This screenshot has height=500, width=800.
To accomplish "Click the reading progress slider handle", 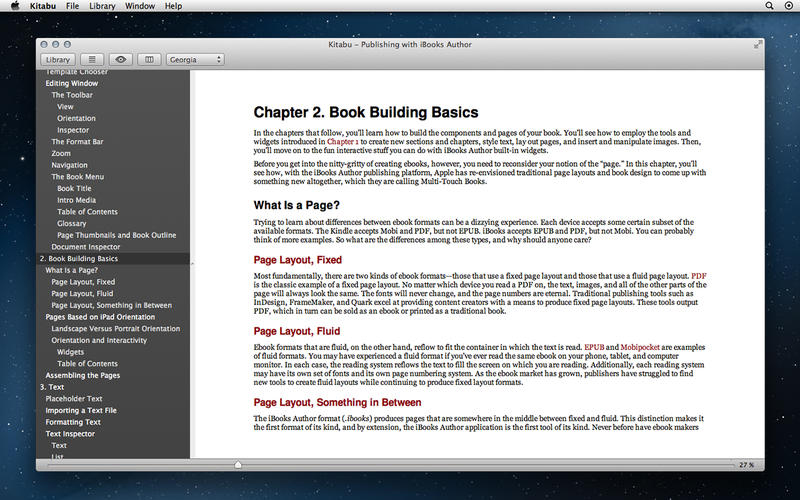I will [238, 465].
